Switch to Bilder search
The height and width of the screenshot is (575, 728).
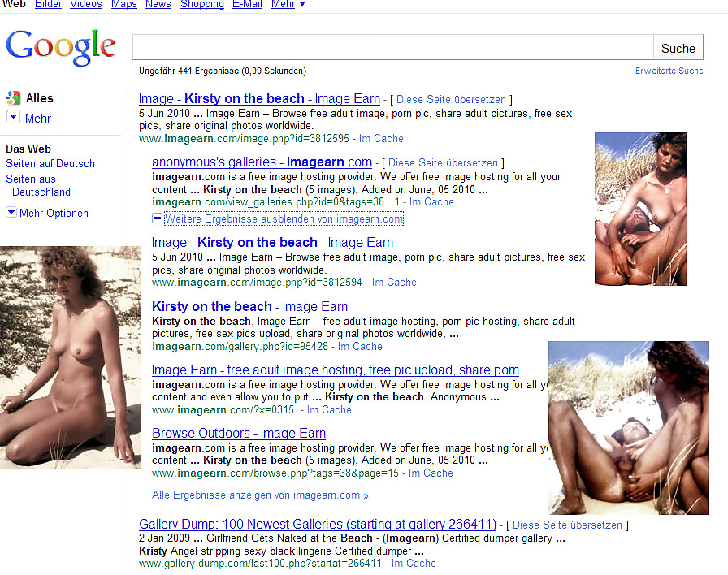pyautogui.click(x=48, y=4)
